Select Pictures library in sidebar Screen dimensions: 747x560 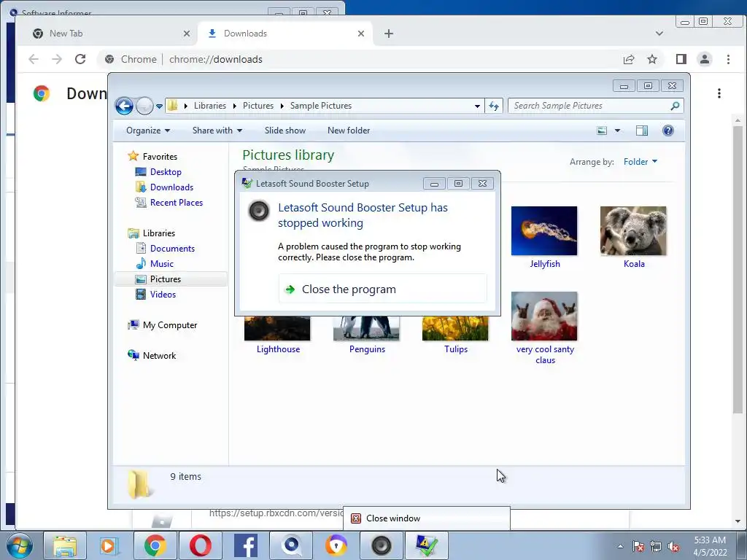click(166, 279)
